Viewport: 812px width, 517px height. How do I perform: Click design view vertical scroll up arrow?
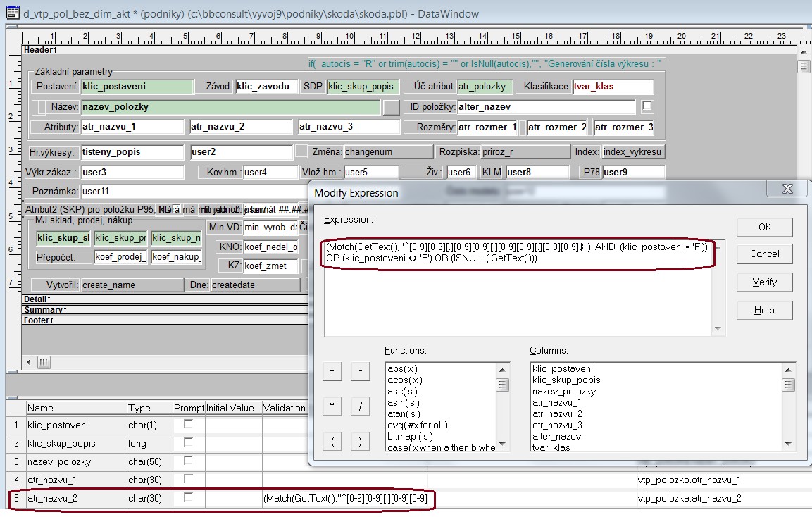pyautogui.click(x=803, y=52)
